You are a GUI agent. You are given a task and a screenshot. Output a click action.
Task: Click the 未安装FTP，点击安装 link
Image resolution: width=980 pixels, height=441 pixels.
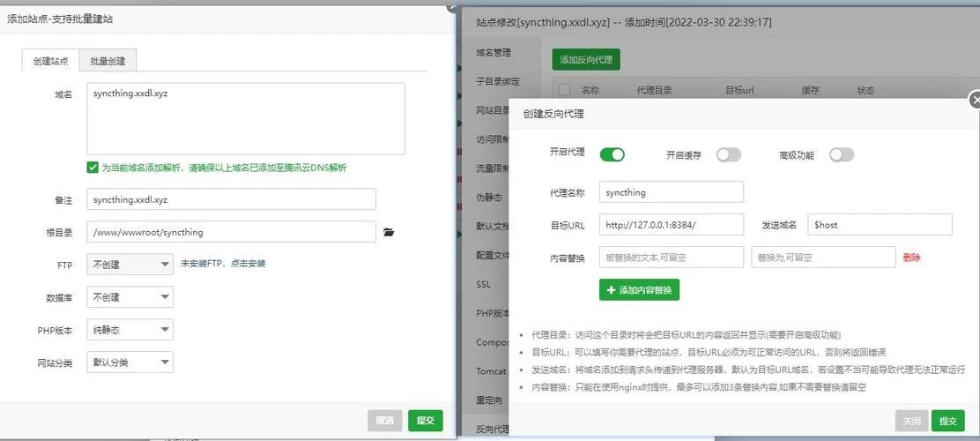point(223,264)
